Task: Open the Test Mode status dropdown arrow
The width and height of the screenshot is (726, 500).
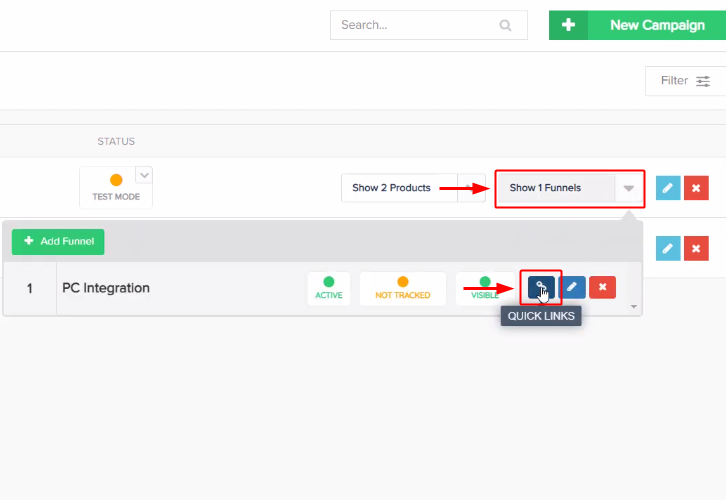Action: (144, 176)
